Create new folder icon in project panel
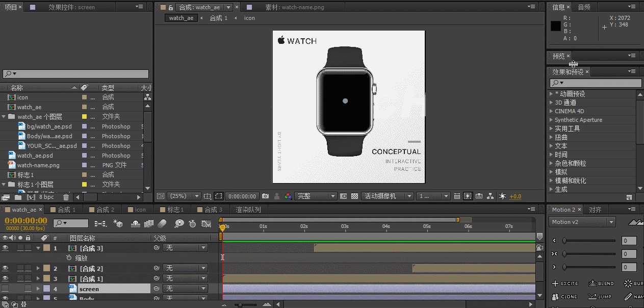This screenshot has height=308, width=644. (x=18, y=197)
